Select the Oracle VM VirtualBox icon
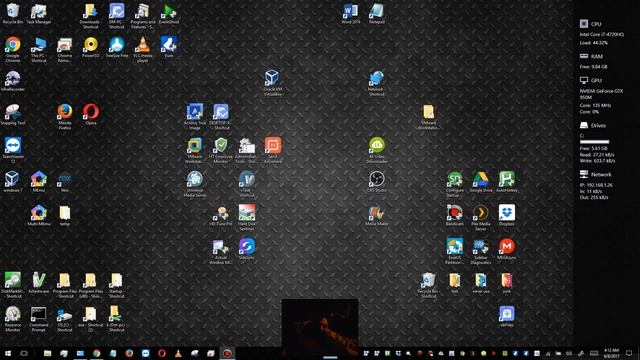Image resolution: width=640 pixels, height=360 pixels. (x=272, y=83)
